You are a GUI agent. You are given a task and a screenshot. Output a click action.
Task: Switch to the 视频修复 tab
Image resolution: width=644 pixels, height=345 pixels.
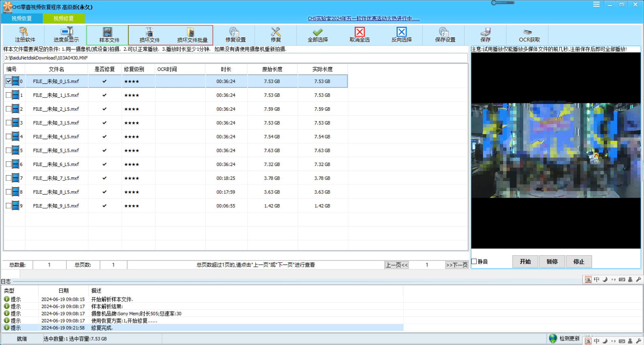coord(63,18)
